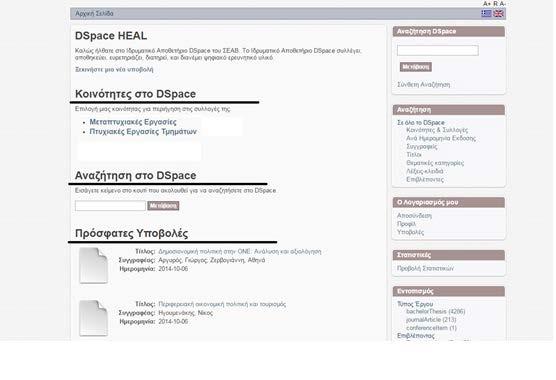Click Αποσύνδεση to log out
The image size is (556, 380).
tap(414, 216)
